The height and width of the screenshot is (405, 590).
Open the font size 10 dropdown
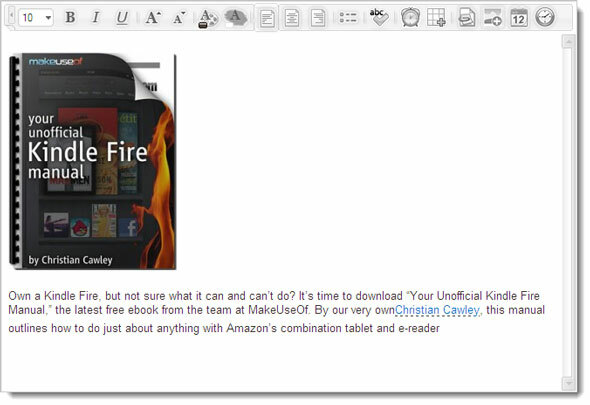(35, 17)
